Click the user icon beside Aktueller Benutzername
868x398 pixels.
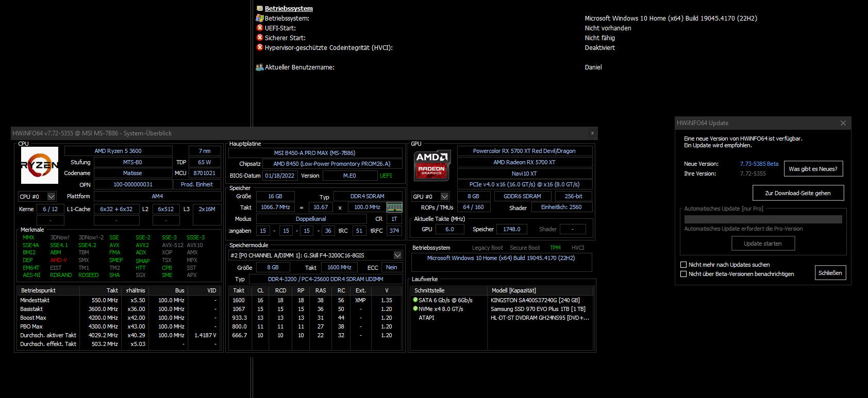coord(260,67)
